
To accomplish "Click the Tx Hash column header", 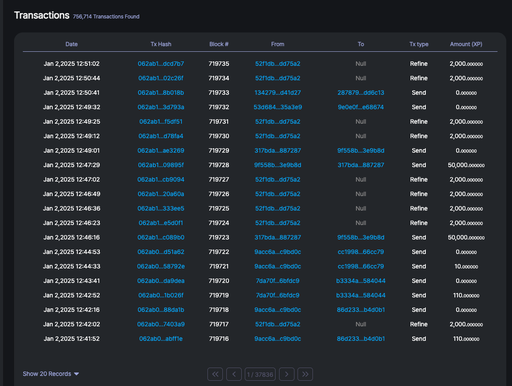I will point(161,44).
